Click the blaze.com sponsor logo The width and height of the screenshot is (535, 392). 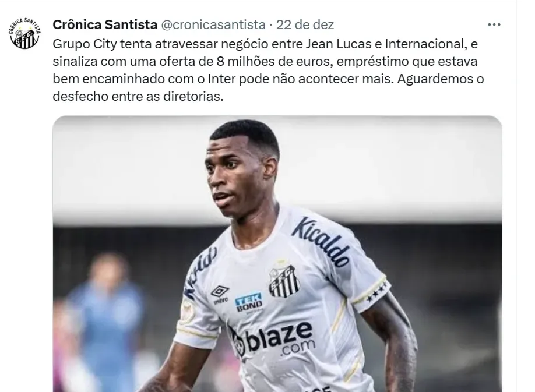270,339
